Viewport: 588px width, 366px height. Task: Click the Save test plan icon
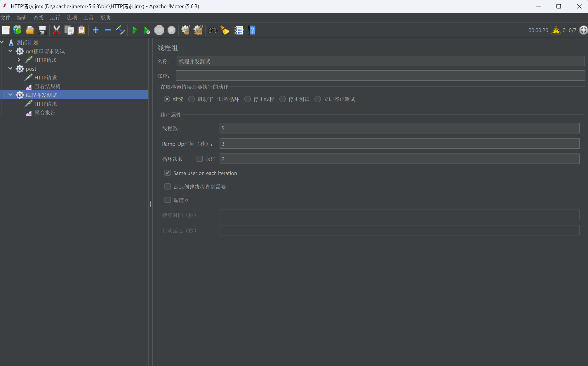[x=43, y=30]
